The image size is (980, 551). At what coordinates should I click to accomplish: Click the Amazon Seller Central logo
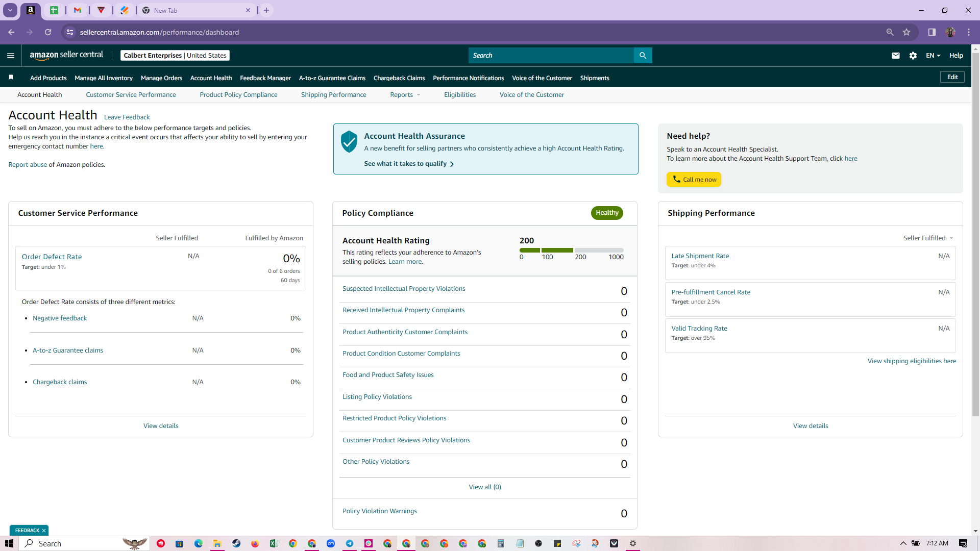[66, 55]
